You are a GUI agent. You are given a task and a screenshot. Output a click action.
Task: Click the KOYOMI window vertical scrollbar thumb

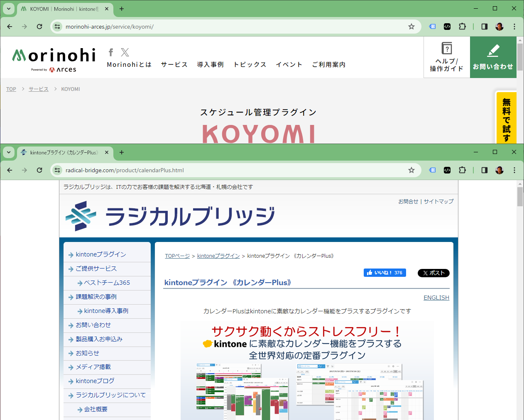coord(520,57)
